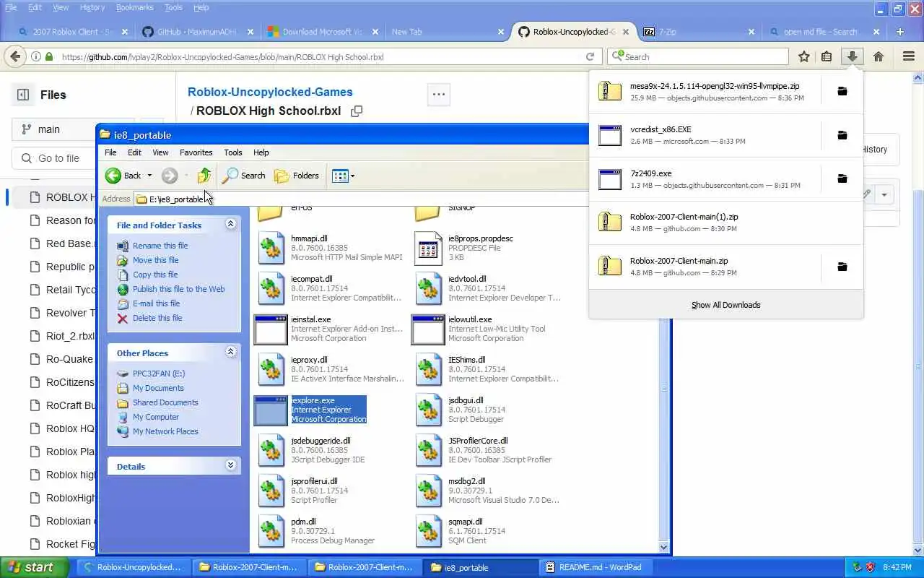Click Delete this file
This screenshot has width=924, height=578.
(157, 318)
